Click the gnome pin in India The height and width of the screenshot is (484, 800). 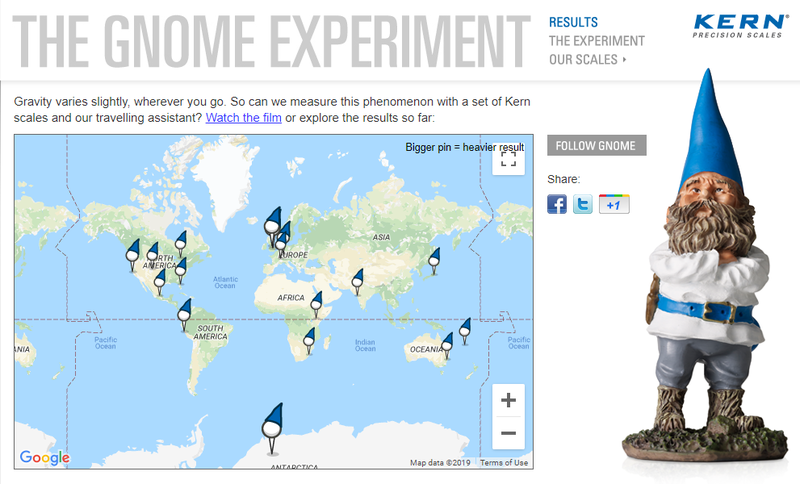pyautogui.click(x=358, y=282)
